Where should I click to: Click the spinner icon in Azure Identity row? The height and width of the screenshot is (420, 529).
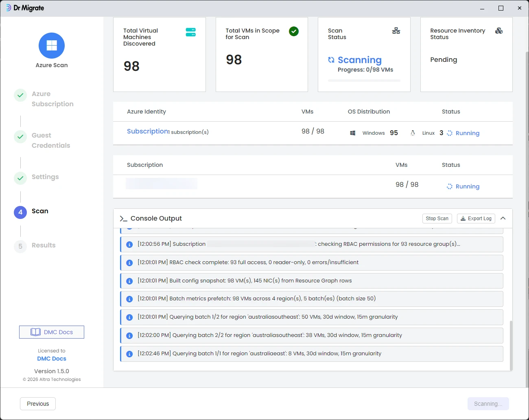450,133
